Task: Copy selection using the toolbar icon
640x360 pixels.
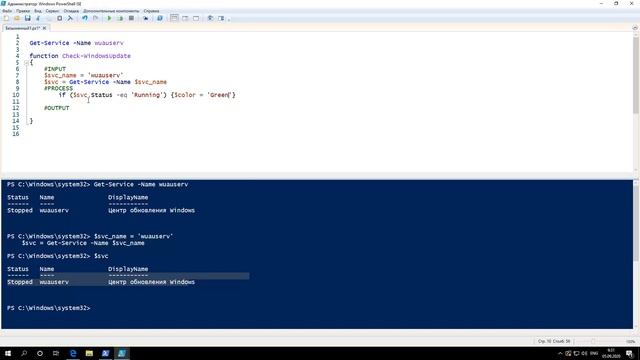Action: 49,18
